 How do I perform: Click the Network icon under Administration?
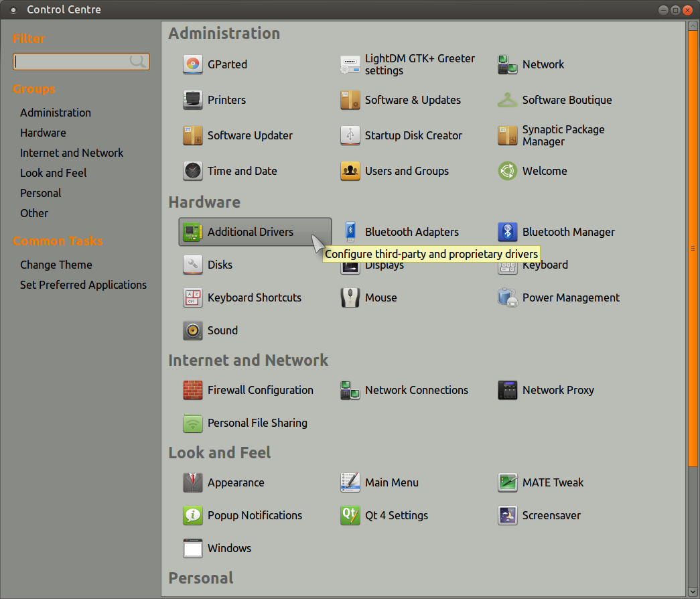click(508, 64)
